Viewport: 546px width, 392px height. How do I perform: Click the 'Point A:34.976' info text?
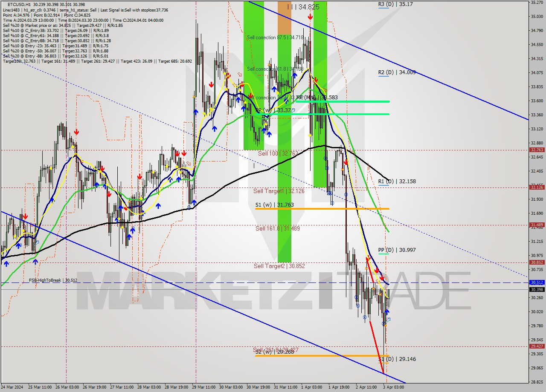pos(17,15)
